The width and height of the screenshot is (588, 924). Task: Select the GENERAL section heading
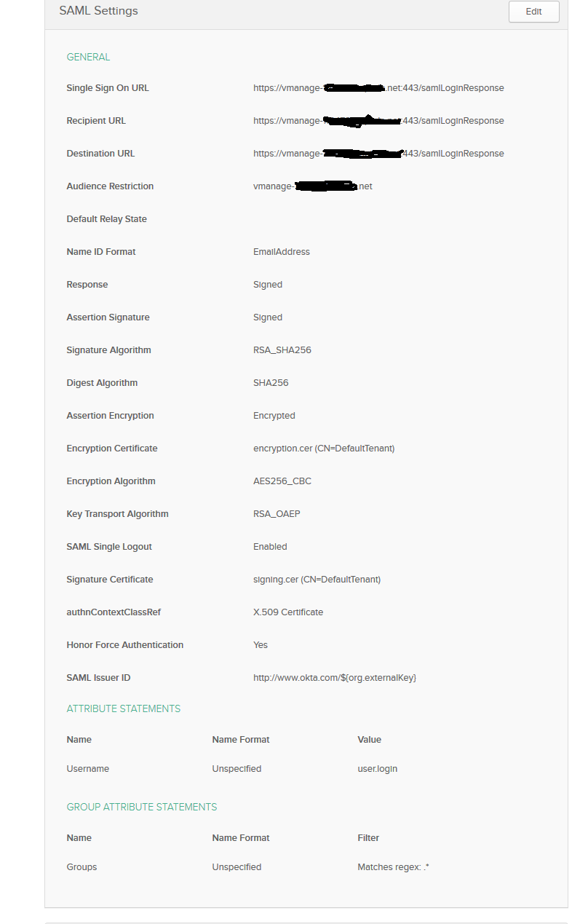coord(88,57)
